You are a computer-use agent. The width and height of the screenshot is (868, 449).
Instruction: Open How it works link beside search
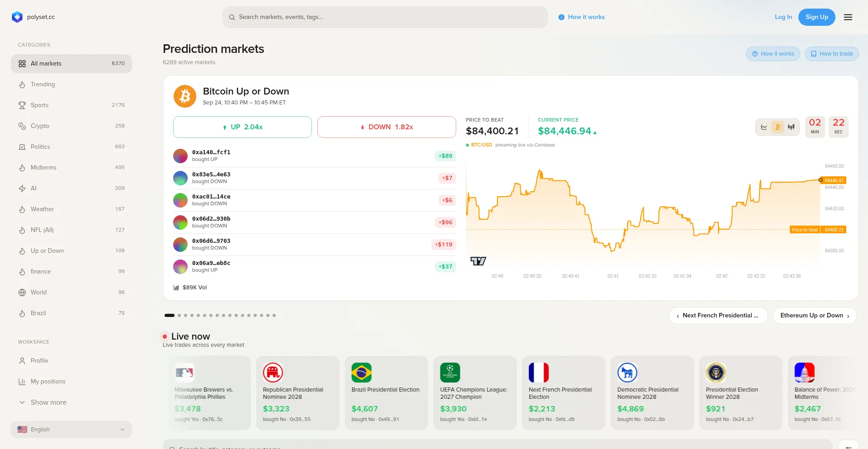point(581,17)
